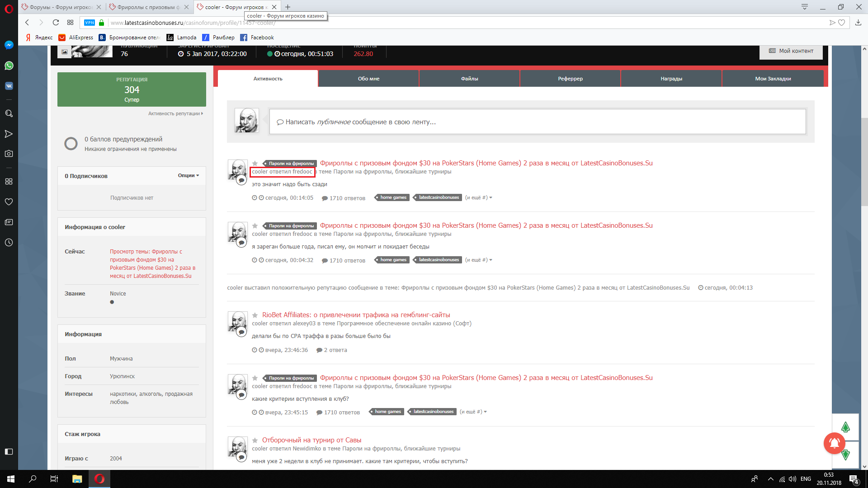Click the green Репутация 304 block
Image resolution: width=868 pixels, height=488 pixels.
coord(132,89)
